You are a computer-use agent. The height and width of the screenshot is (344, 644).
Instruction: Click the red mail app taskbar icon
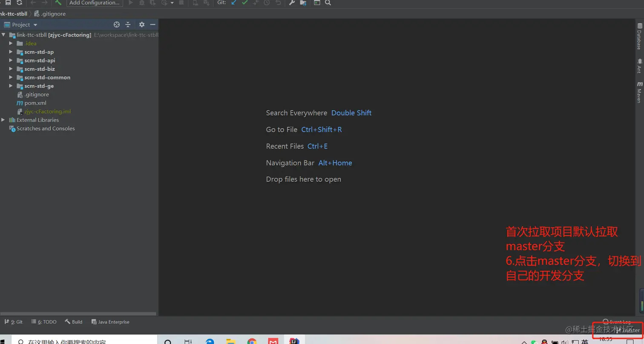273,341
